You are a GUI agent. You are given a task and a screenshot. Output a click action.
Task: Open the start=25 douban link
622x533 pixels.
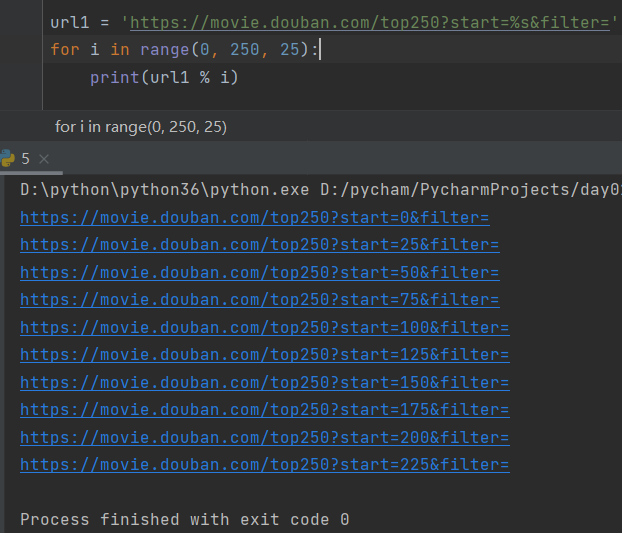(x=259, y=245)
